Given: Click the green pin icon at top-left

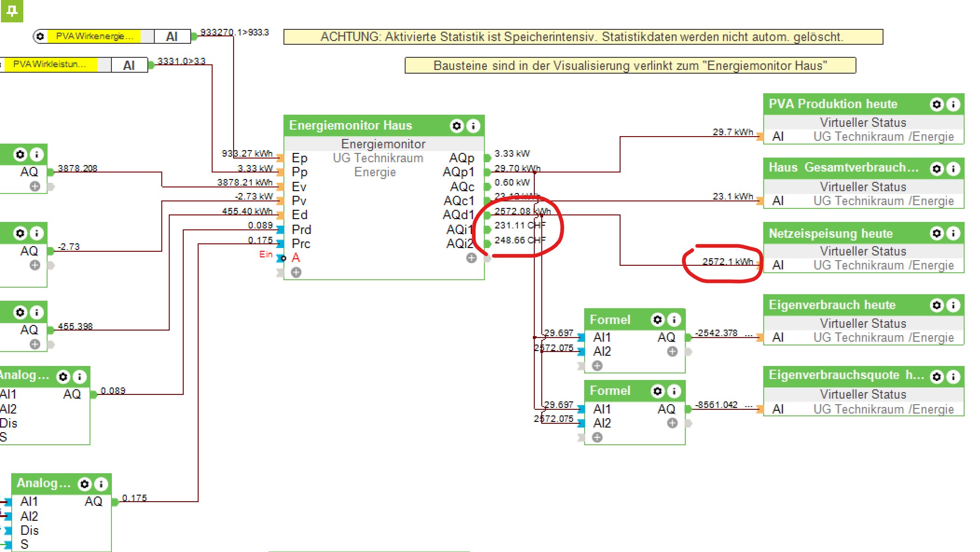Looking at the screenshot, I should (12, 10).
